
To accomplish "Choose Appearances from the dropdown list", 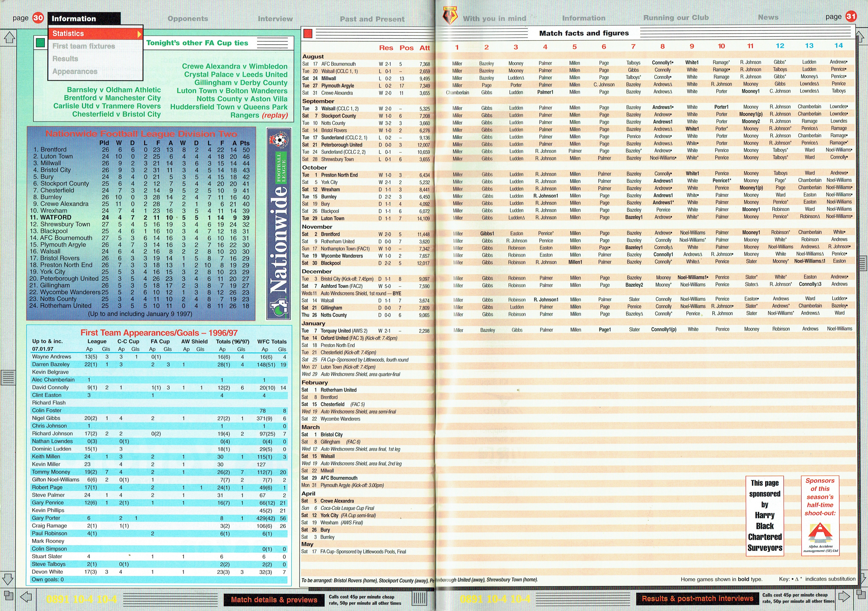I will (x=75, y=71).
